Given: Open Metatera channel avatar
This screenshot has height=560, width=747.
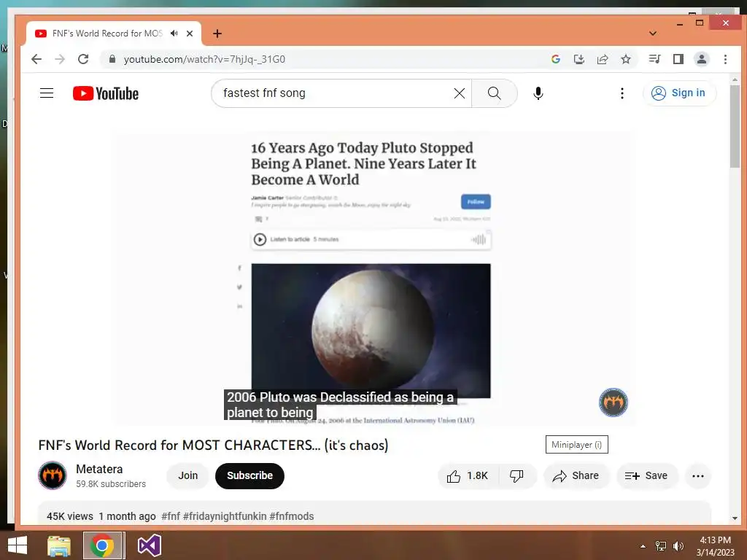Looking at the screenshot, I should 53,475.
